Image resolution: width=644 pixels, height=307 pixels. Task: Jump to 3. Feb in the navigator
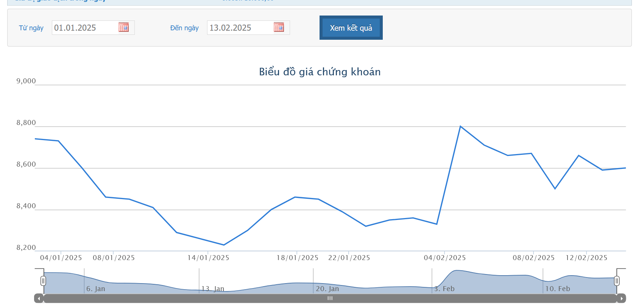[x=444, y=288]
